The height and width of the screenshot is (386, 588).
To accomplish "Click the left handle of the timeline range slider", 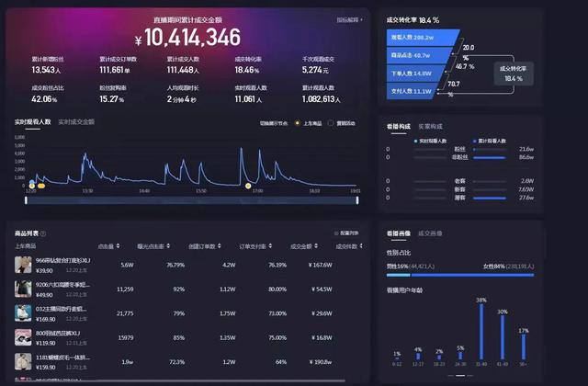I will coord(26,199).
